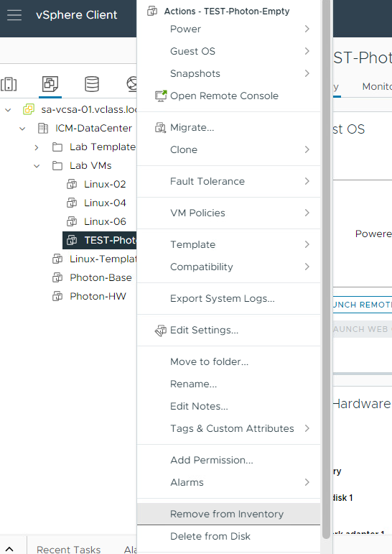Expand the Power submenu arrow
This screenshot has width=392, height=554.
(307, 29)
